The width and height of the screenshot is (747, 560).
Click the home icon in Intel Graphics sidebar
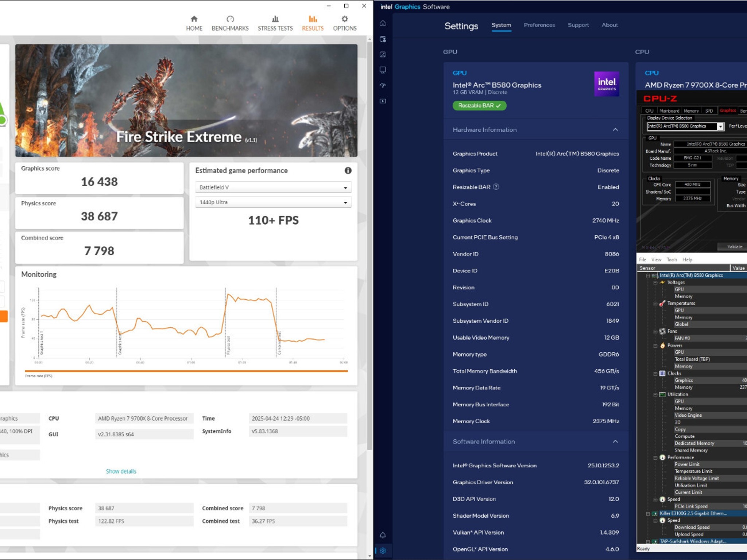[x=383, y=23]
